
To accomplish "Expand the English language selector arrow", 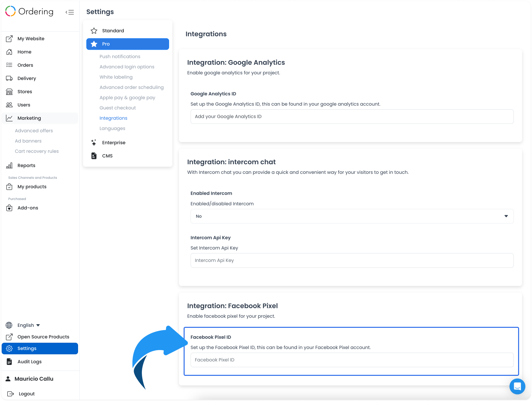I will point(38,325).
